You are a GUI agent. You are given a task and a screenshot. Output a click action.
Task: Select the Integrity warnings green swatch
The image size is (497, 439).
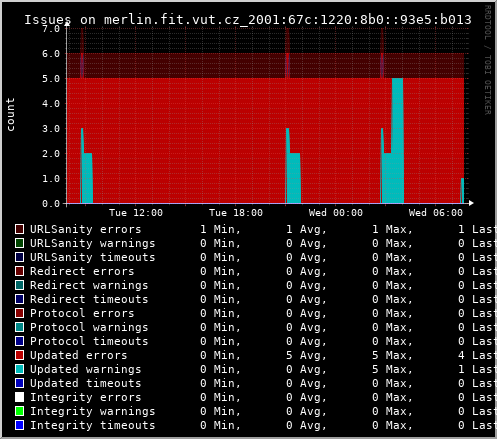[x=19, y=411]
